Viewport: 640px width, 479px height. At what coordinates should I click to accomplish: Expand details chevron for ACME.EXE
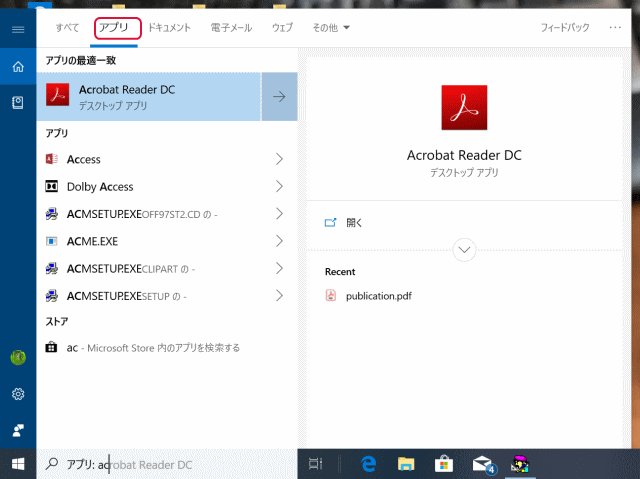pos(279,241)
